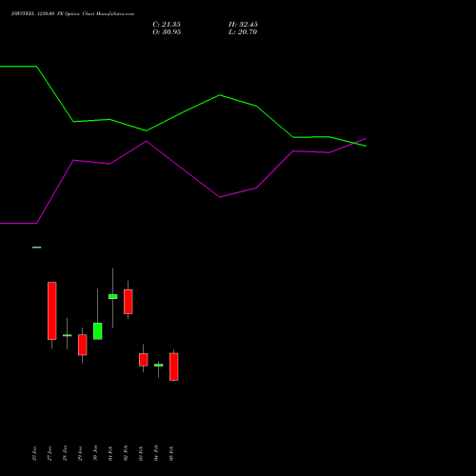
Task: Select the 04 Feb date label
Action: click(x=156, y=453)
